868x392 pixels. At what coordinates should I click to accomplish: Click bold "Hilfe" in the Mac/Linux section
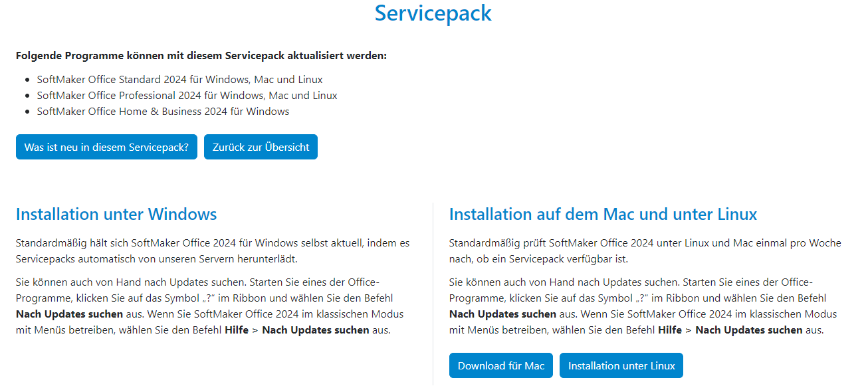click(671, 330)
